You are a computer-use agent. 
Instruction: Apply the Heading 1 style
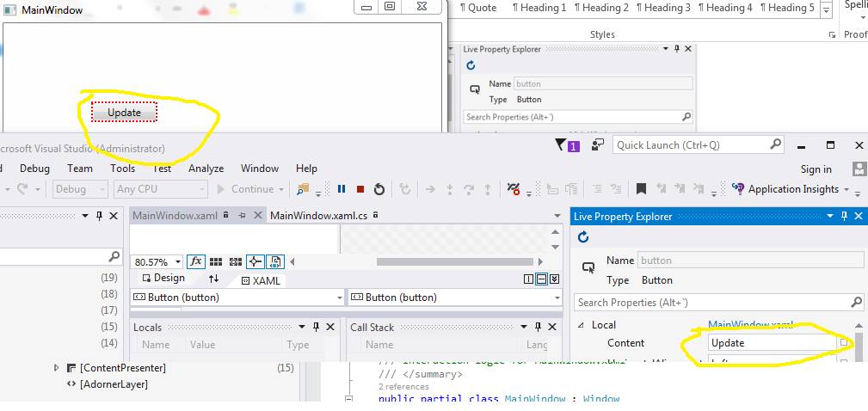tap(539, 8)
